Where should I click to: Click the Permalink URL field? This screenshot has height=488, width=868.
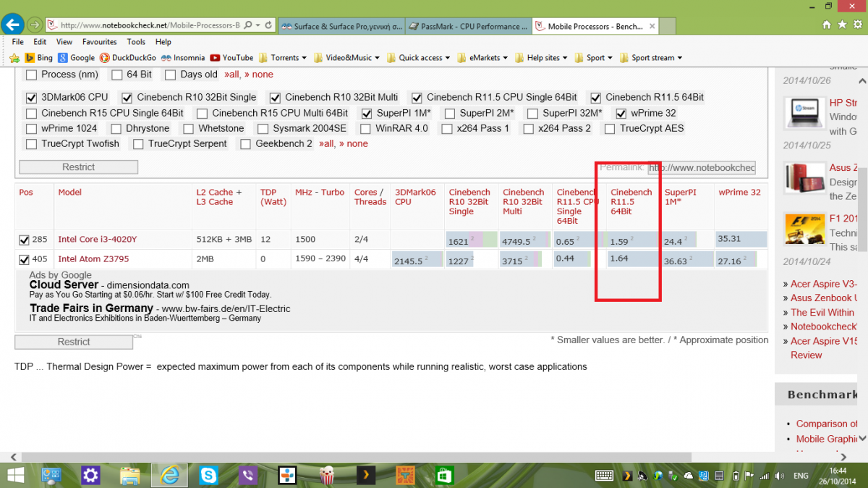(701, 167)
